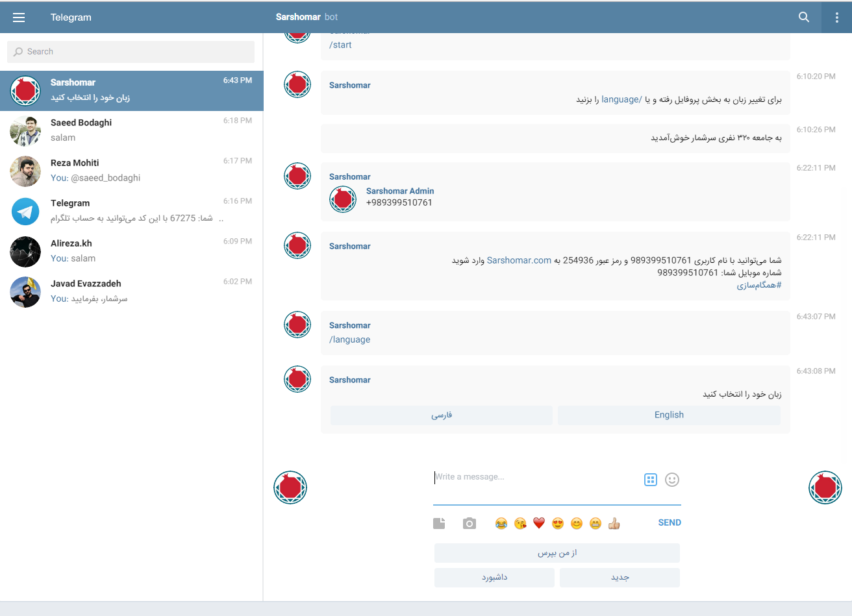Open the bot command keyboard grid icon

[650, 479]
